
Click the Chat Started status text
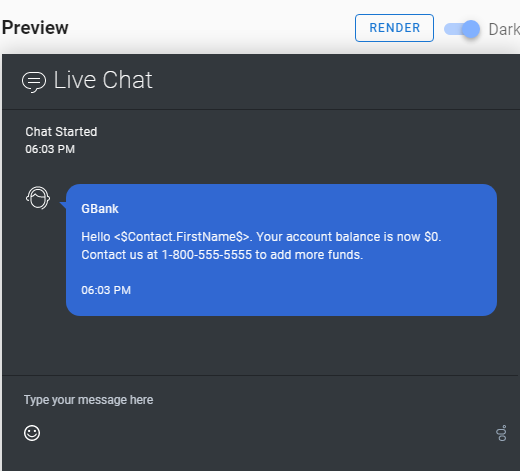(x=61, y=132)
